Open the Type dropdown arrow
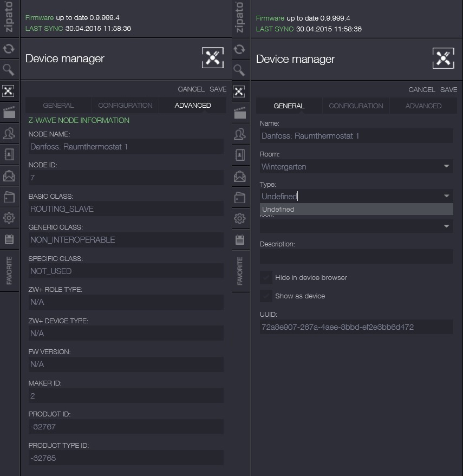463x476 pixels. pyautogui.click(x=446, y=196)
